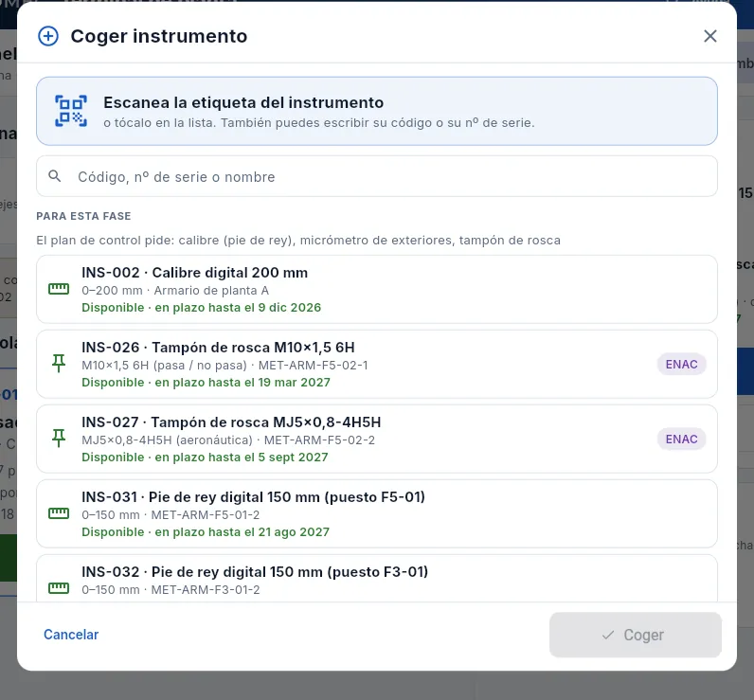
Task: Click the thread plug icon for INS-027
Action: (x=59, y=439)
